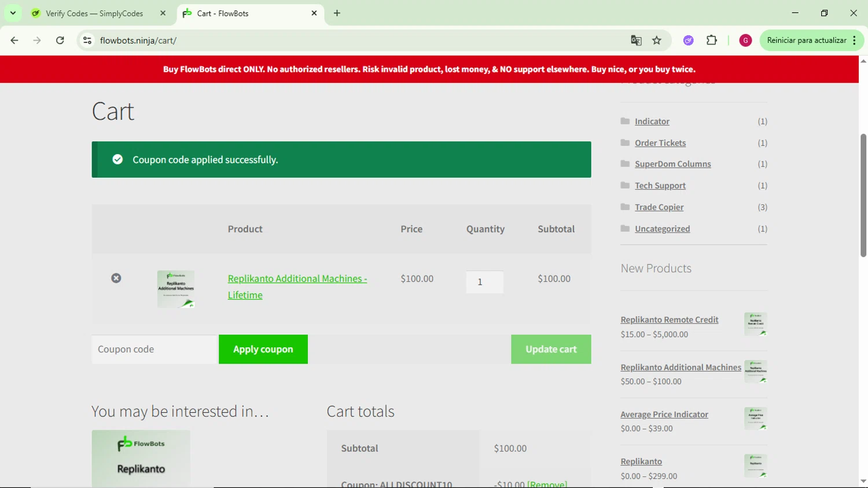868x488 pixels.
Task: Click the quantity field showing 1
Action: click(485, 282)
